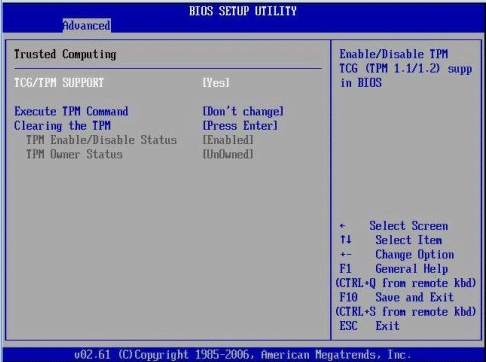
Task: Activate the [Press Enter] value
Action: pyautogui.click(x=240, y=126)
